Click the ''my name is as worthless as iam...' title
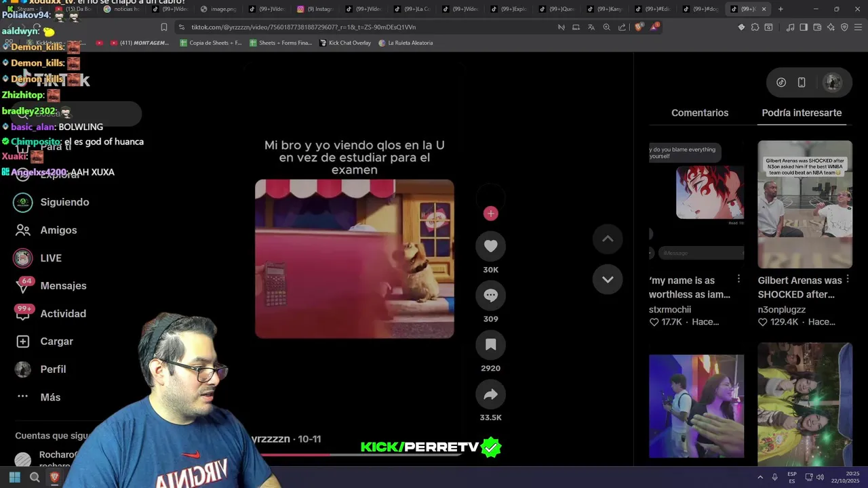Screen dimensions: 868x488 coord(690,287)
